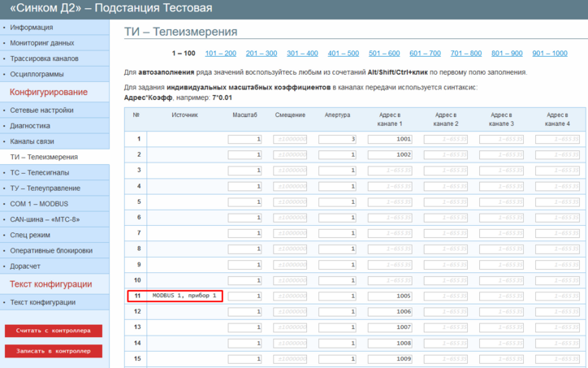Open page link 501 – 600
The width and height of the screenshot is (588, 368).
point(384,53)
